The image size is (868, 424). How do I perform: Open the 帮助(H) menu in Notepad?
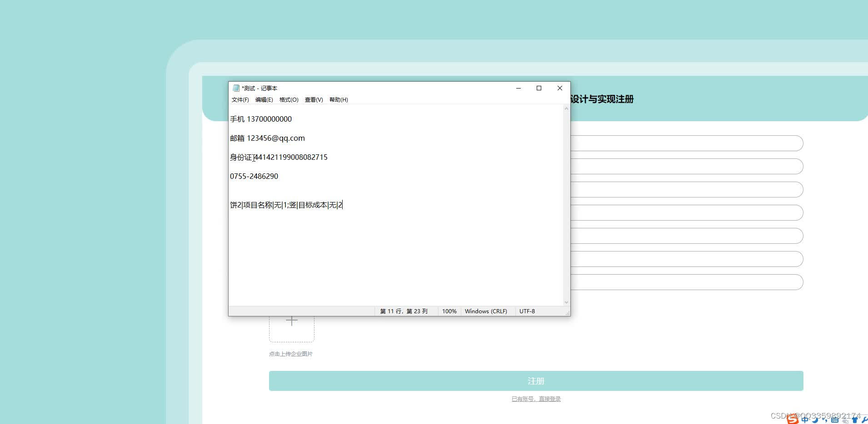point(339,100)
